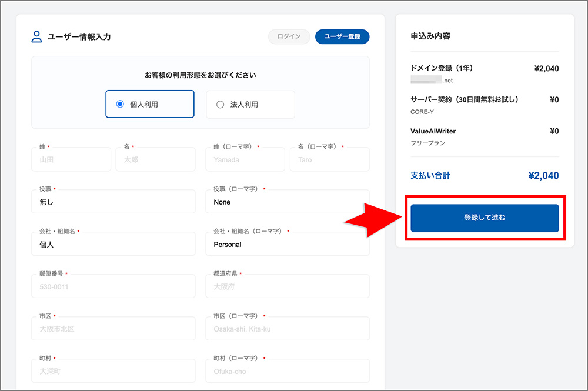Select the 法人利用 radio button
Image resolution: width=588 pixels, height=391 pixels.
(220, 104)
